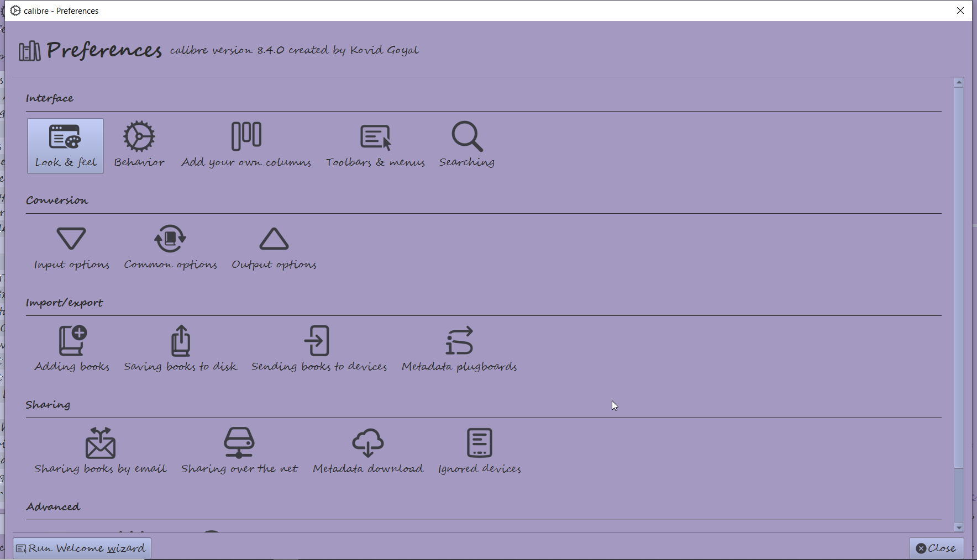The height and width of the screenshot is (560, 977).
Task: Open Metadata plugboards
Action: [459, 350]
